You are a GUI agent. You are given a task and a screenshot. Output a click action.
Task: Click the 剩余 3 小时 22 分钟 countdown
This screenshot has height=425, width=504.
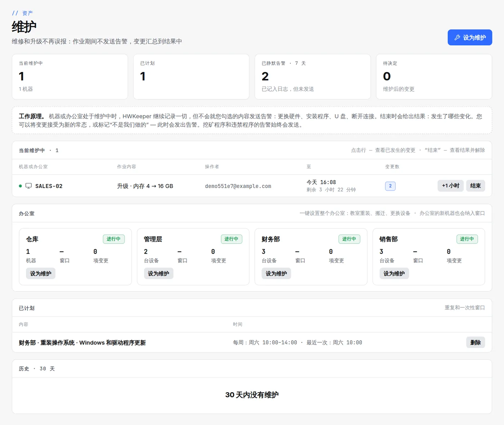pos(331,190)
